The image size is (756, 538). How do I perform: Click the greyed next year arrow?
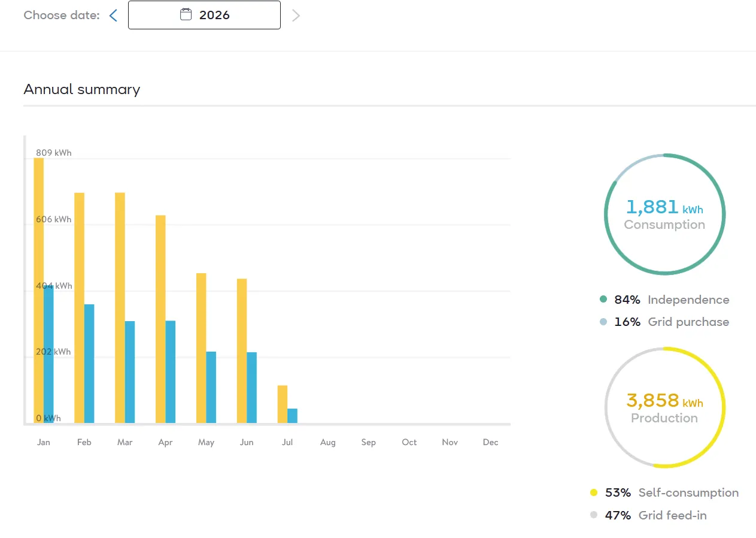[296, 16]
